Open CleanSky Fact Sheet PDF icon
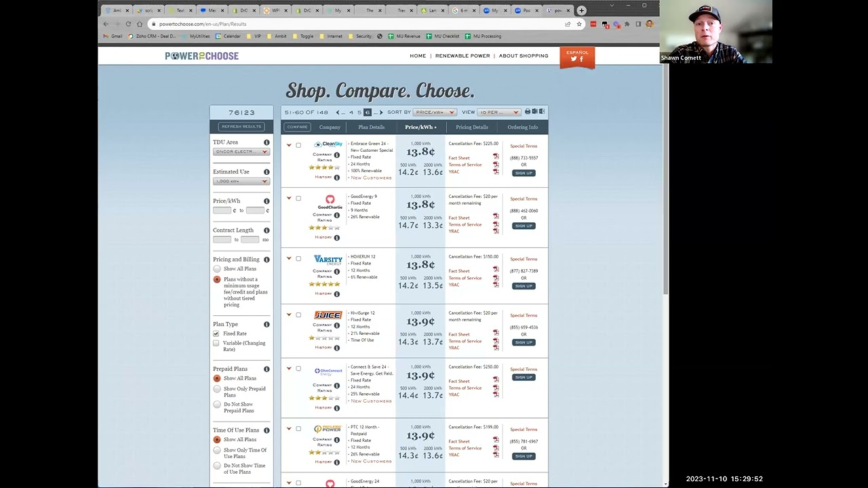This screenshot has height=488, width=868. [x=496, y=157]
